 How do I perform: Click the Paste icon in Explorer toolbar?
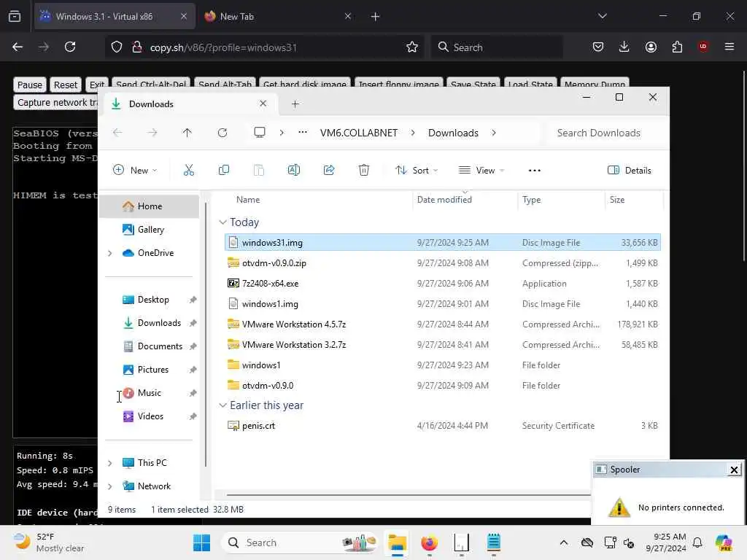click(259, 170)
